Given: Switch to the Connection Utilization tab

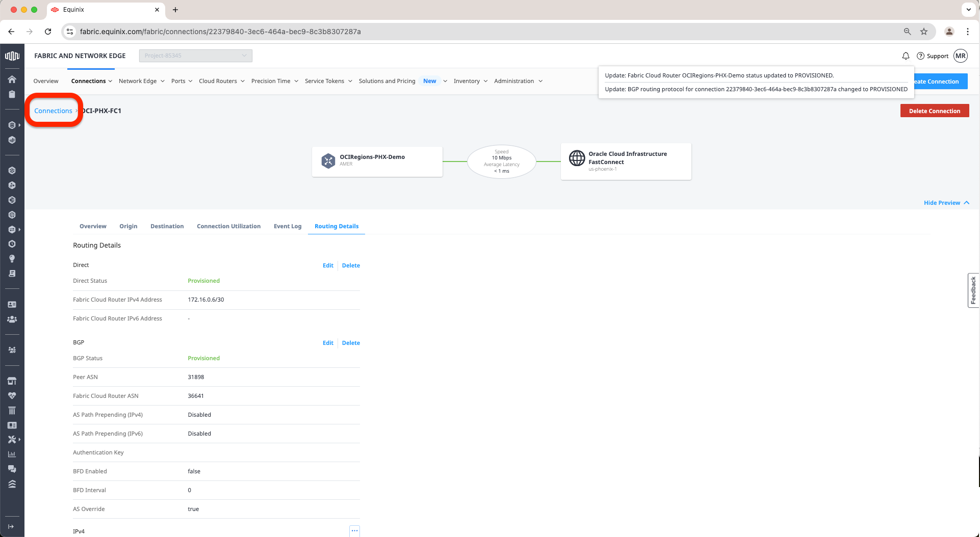Looking at the screenshot, I should 228,226.
